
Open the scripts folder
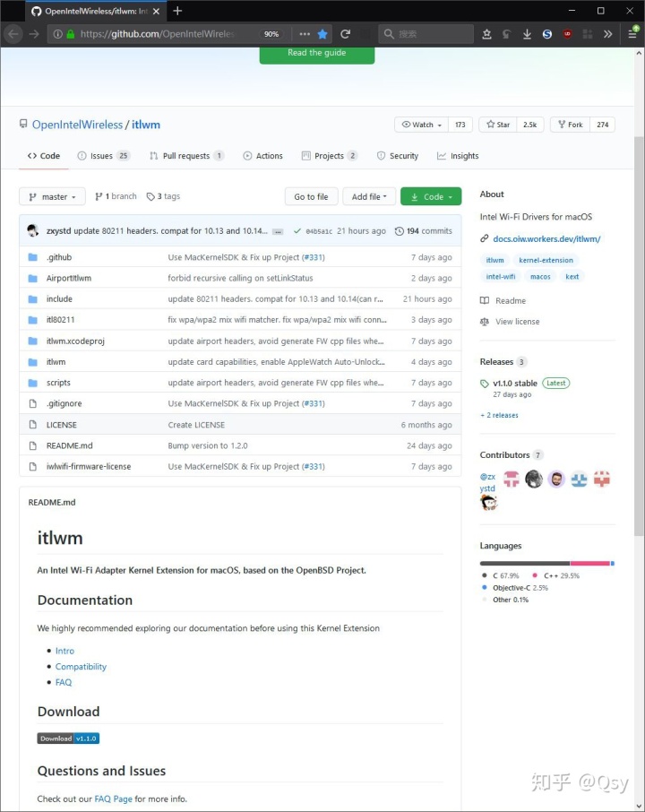tap(58, 383)
